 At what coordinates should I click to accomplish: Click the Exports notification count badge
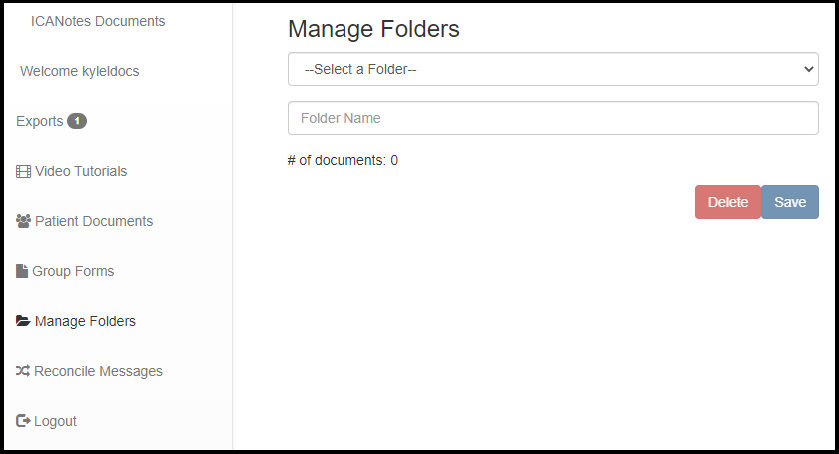[77, 121]
